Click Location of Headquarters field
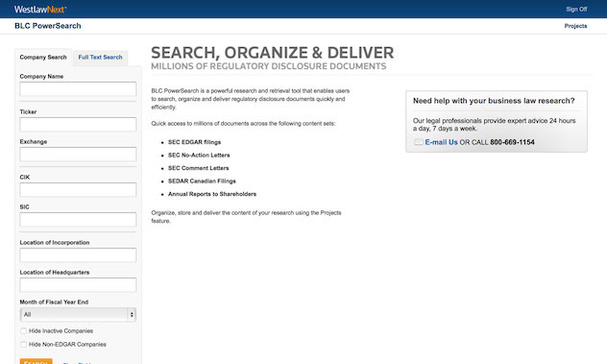 pyautogui.click(x=78, y=284)
